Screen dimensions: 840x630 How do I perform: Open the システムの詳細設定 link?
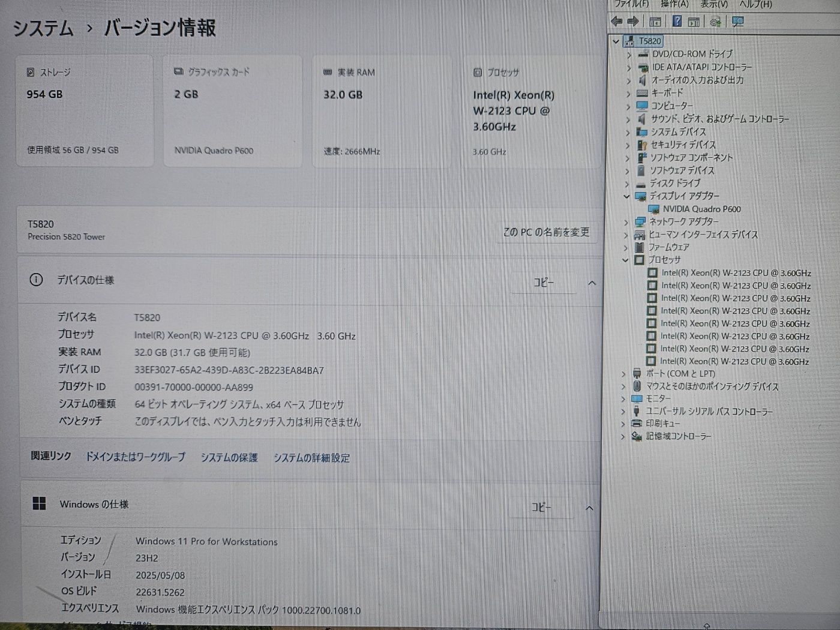tap(311, 458)
